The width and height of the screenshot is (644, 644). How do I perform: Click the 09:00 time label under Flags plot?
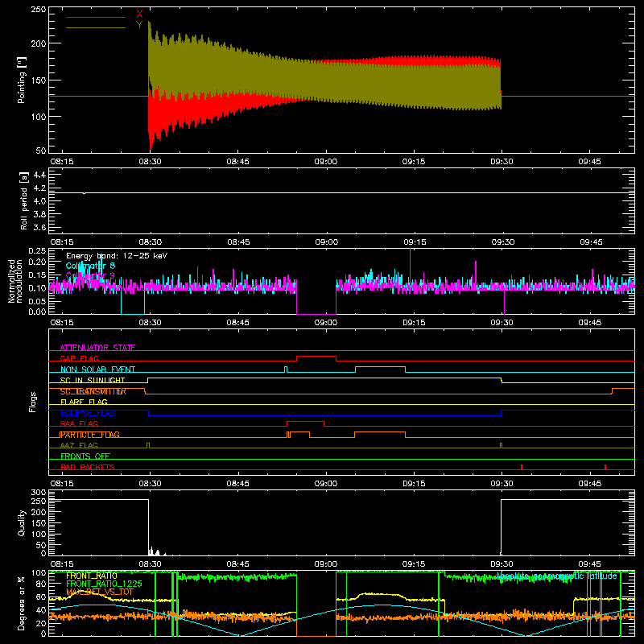point(326,484)
